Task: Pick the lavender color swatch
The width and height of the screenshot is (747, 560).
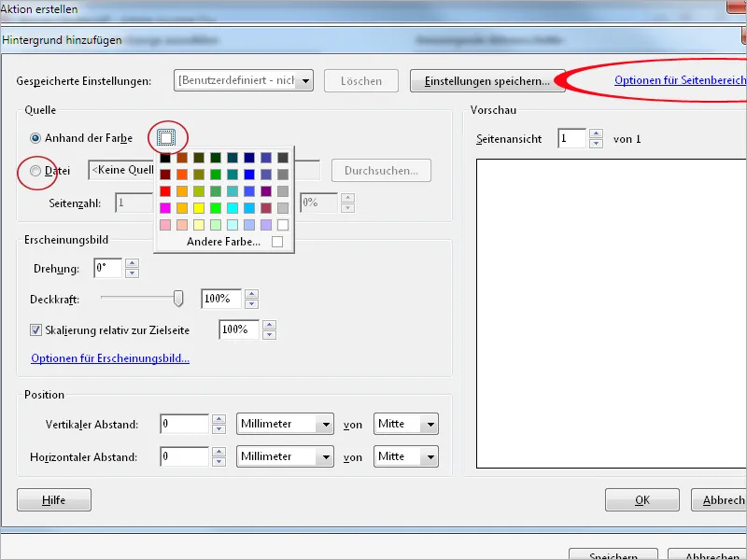Action: coord(266,224)
